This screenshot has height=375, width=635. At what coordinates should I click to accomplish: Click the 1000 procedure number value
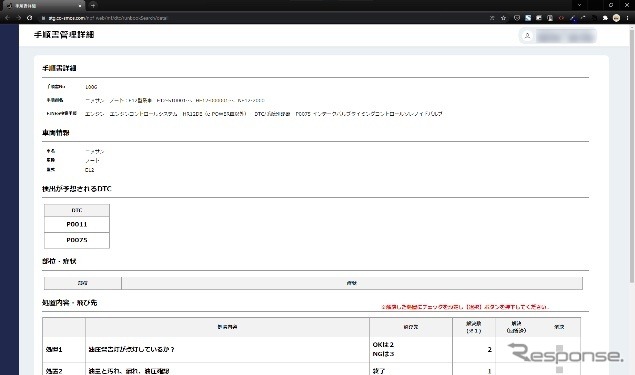click(91, 87)
